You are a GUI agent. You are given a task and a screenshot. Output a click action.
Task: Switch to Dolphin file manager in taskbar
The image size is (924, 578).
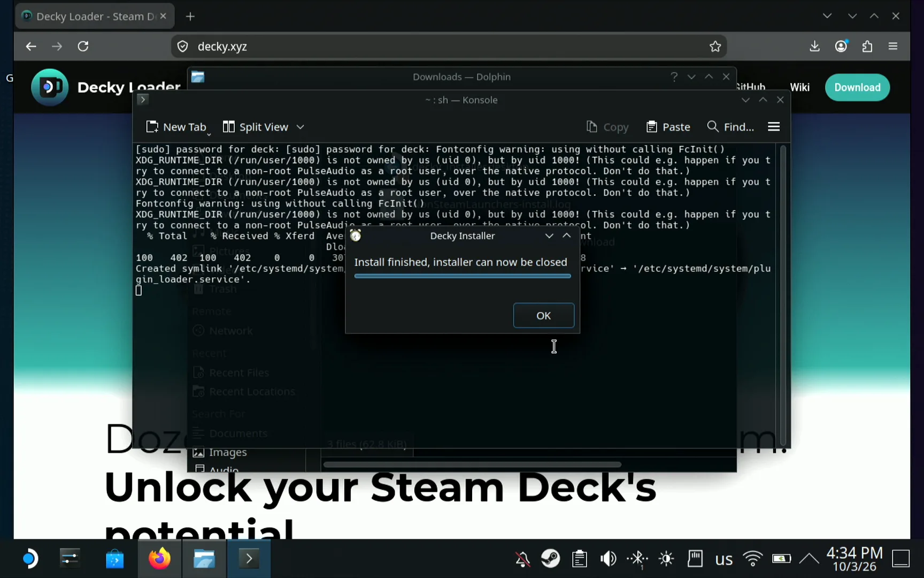[x=204, y=559]
